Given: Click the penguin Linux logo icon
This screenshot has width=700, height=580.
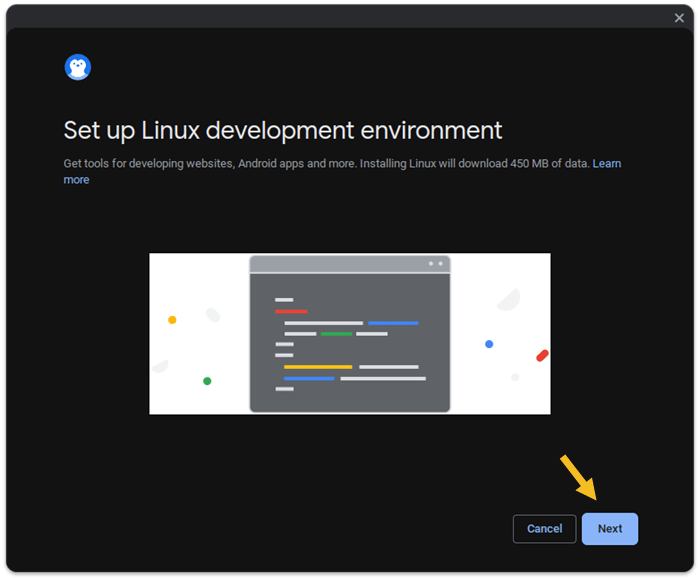Looking at the screenshot, I should point(78,67).
